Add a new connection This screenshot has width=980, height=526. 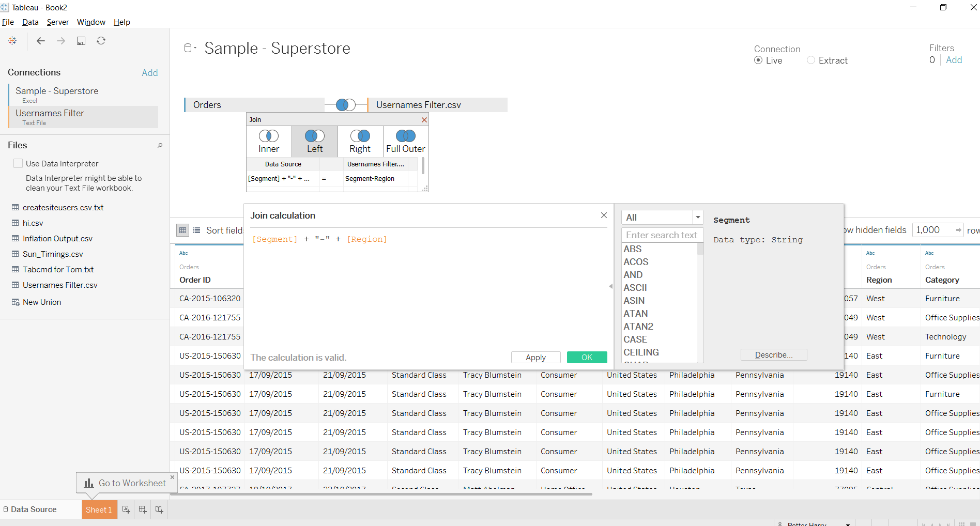[150, 73]
